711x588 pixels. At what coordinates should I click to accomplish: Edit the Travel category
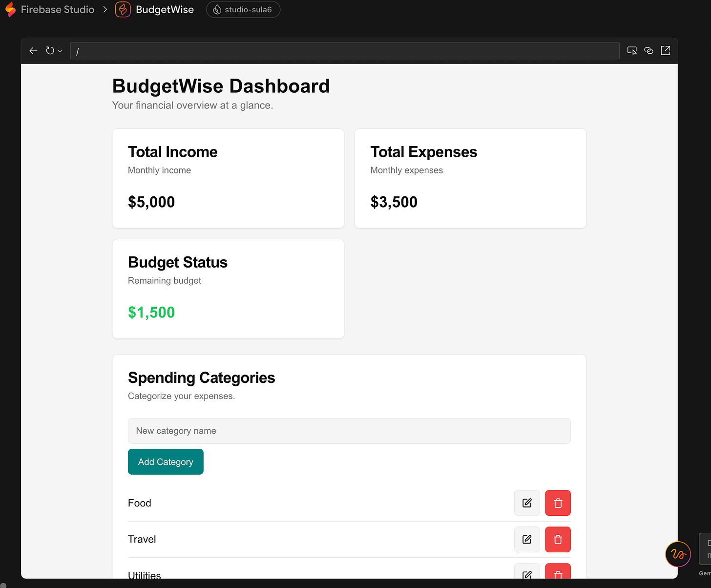[527, 539]
